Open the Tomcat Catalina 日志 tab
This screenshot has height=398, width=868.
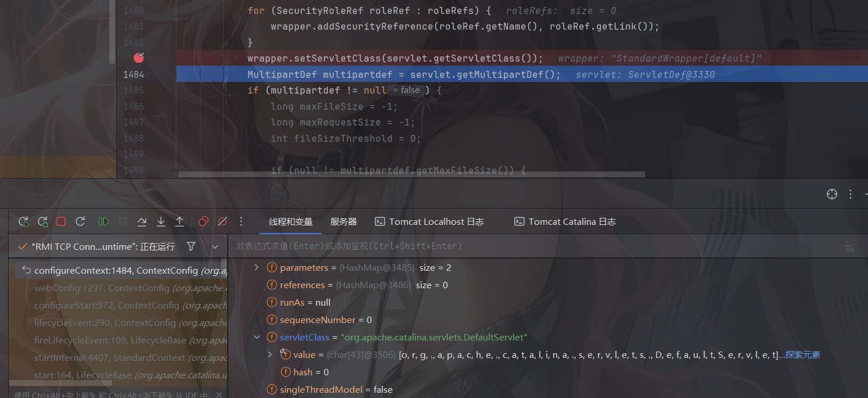(565, 221)
